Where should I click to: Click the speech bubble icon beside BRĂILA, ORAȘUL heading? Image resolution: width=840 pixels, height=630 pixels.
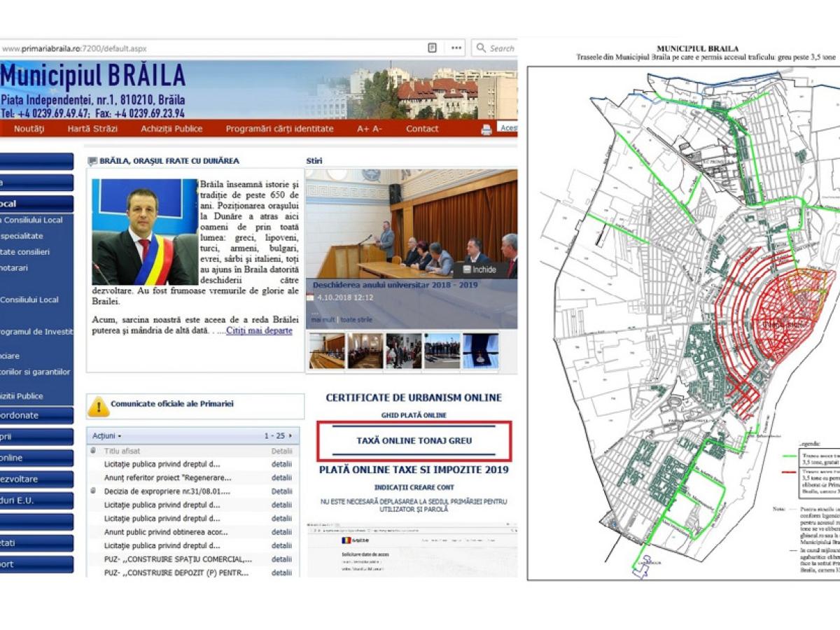coord(92,161)
